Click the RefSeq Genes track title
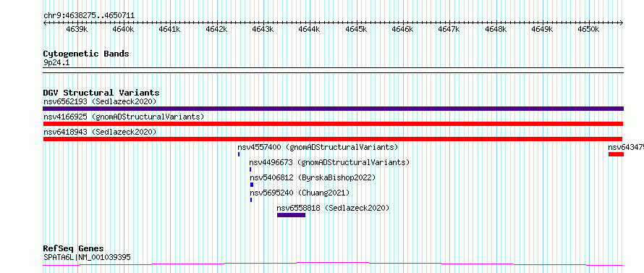This screenshot has width=644, height=273. pos(73,249)
